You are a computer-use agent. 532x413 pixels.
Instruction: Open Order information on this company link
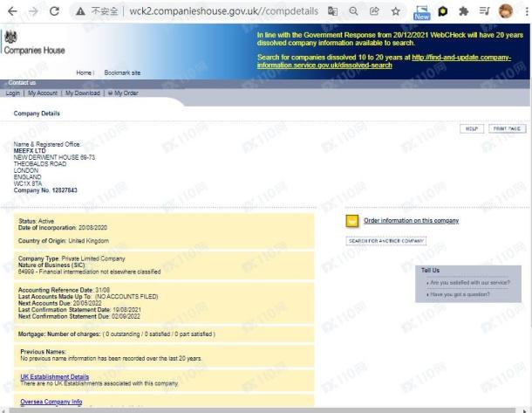[x=412, y=221]
